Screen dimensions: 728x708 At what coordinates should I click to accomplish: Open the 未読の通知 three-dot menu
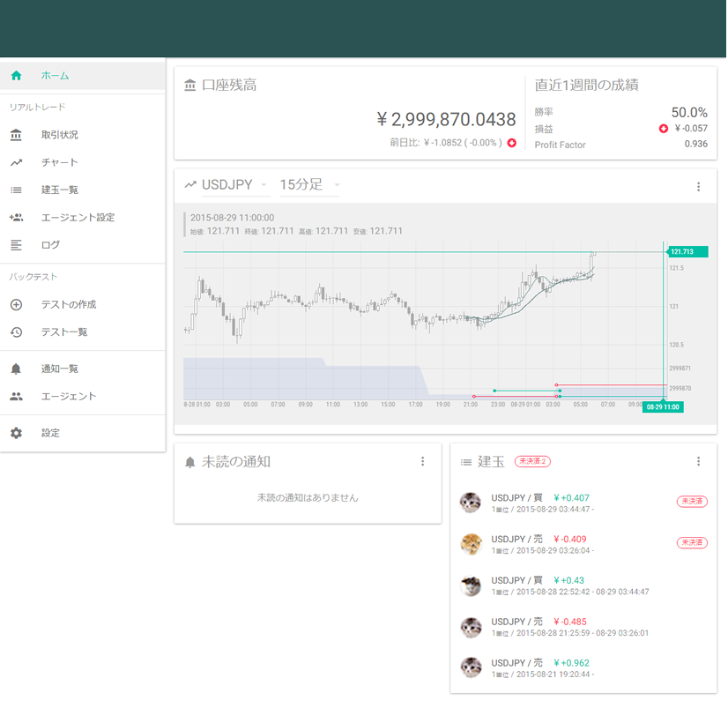(x=422, y=461)
